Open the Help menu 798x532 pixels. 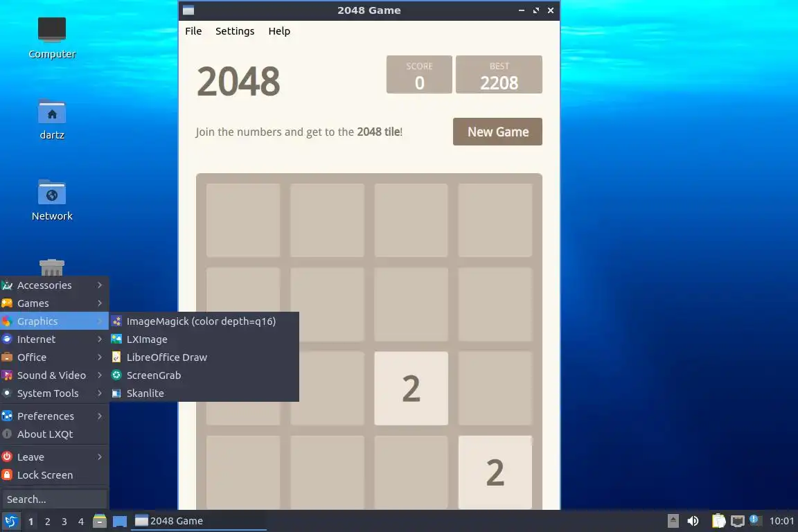pyautogui.click(x=279, y=31)
